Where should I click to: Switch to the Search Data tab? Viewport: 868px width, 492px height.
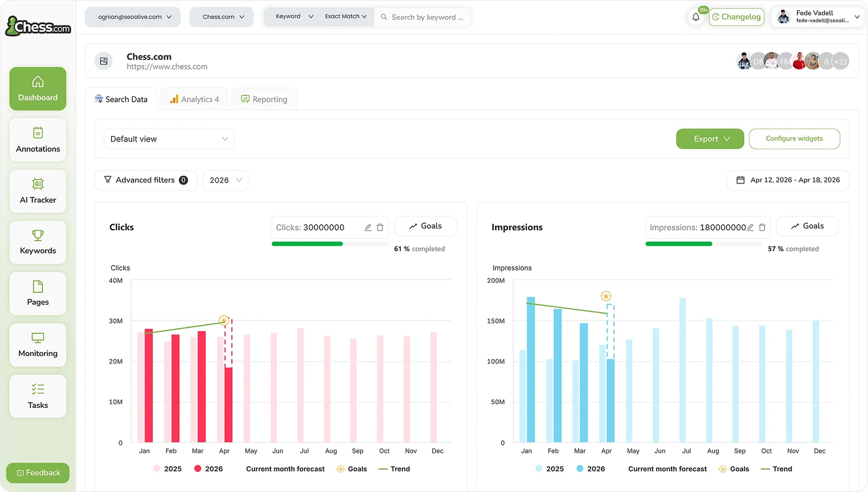121,99
